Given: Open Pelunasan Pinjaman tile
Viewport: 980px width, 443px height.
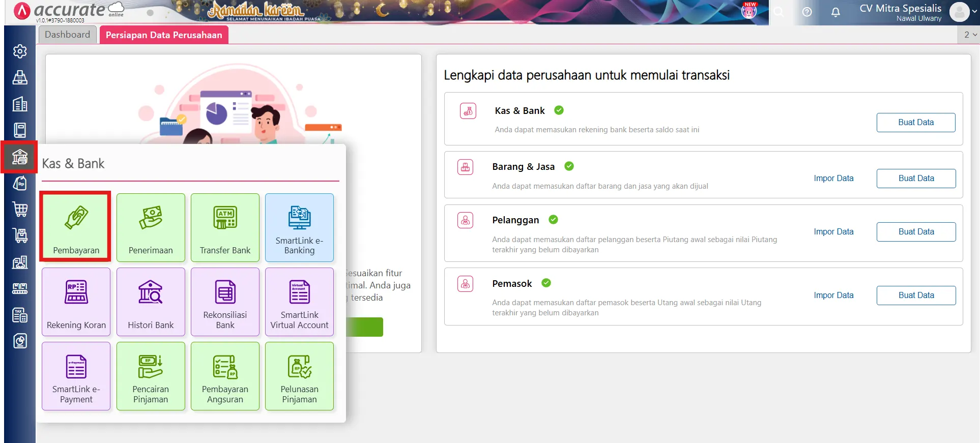Looking at the screenshot, I should (x=299, y=376).
